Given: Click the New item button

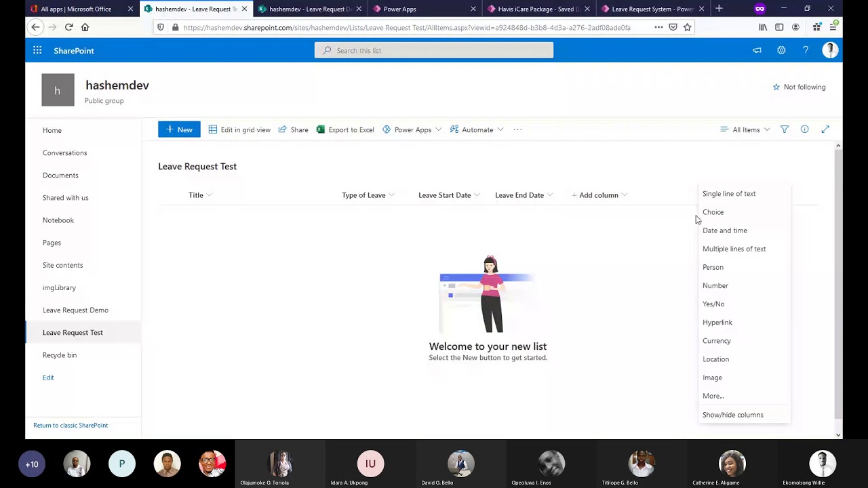Looking at the screenshot, I should [x=179, y=129].
